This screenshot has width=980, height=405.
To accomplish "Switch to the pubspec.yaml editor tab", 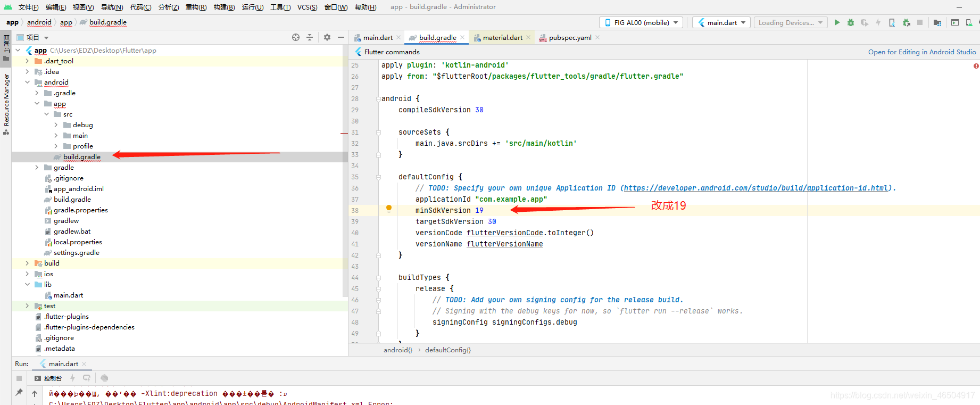I will point(570,37).
